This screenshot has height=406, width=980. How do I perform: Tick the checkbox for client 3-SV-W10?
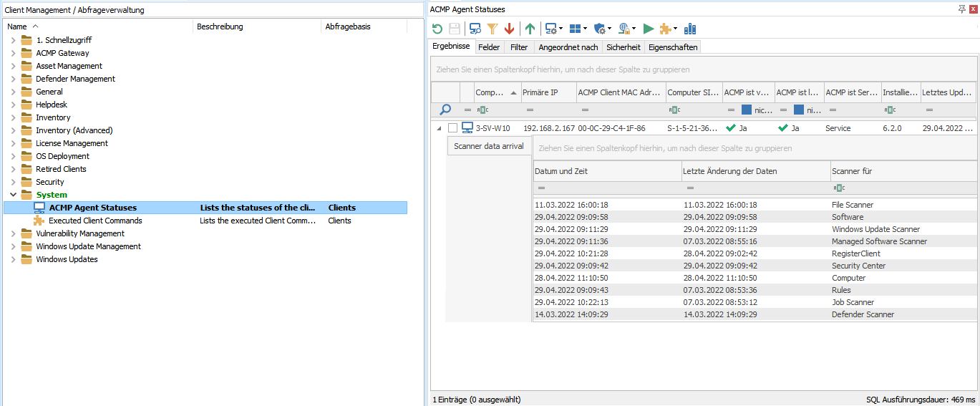click(452, 128)
